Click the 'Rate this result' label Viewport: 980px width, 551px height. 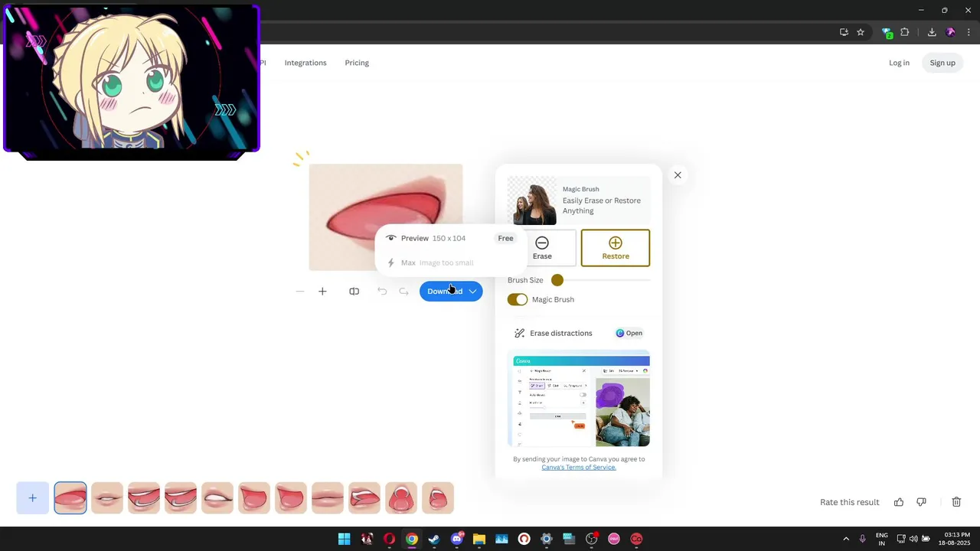[849, 502]
